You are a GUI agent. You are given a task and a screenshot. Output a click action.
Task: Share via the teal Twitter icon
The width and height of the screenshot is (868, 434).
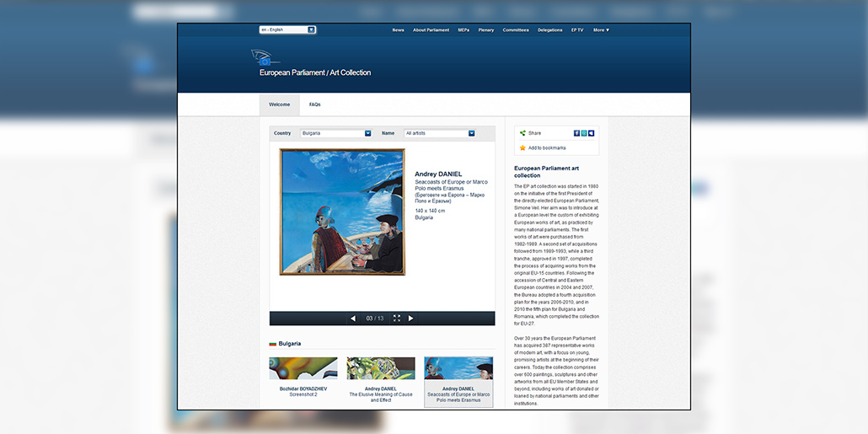(x=584, y=133)
